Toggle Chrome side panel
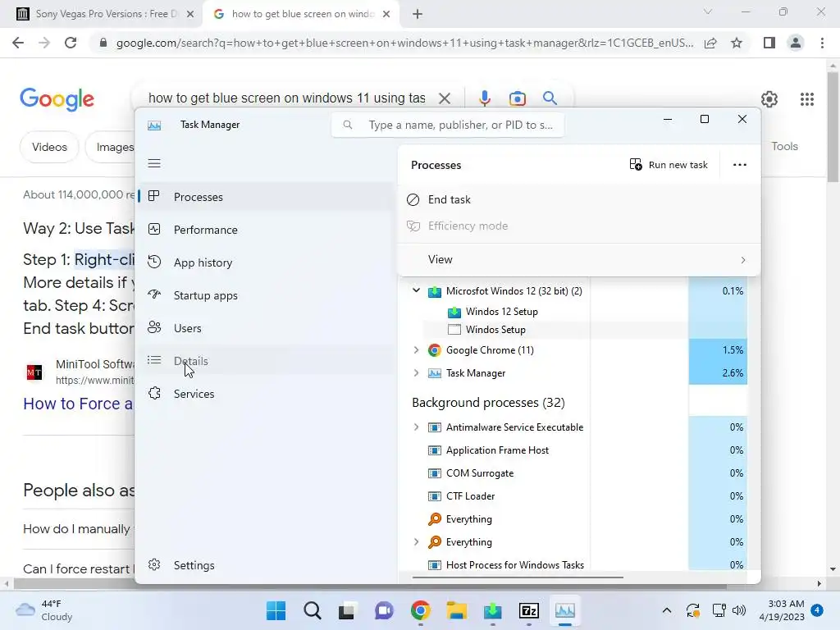The height and width of the screenshot is (630, 840). (x=769, y=43)
